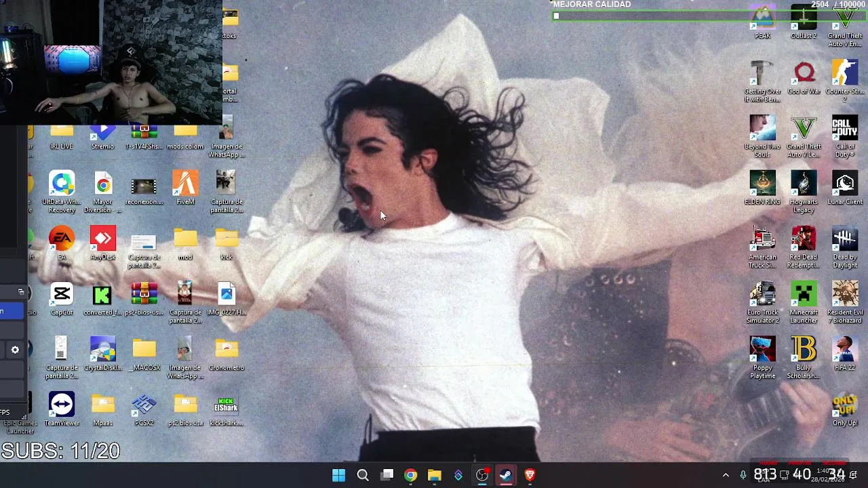Open taskbar Search
The height and width of the screenshot is (488, 868).
coord(363,475)
